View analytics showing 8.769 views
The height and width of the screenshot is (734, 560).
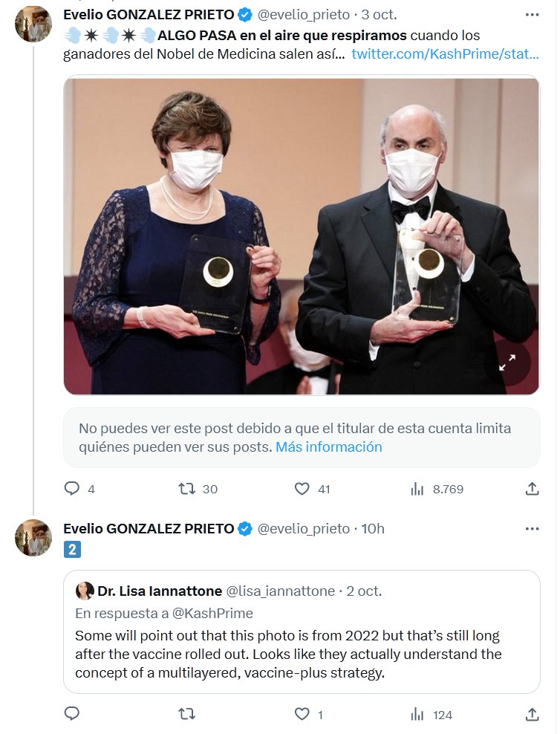pyautogui.click(x=417, y=488)
